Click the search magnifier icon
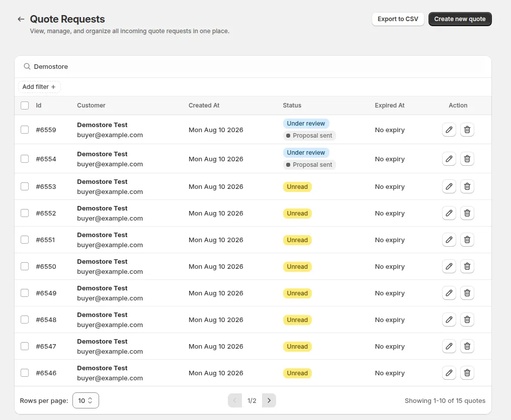The height and width of the screenshot is (420, 511). (x=27, y=66)
